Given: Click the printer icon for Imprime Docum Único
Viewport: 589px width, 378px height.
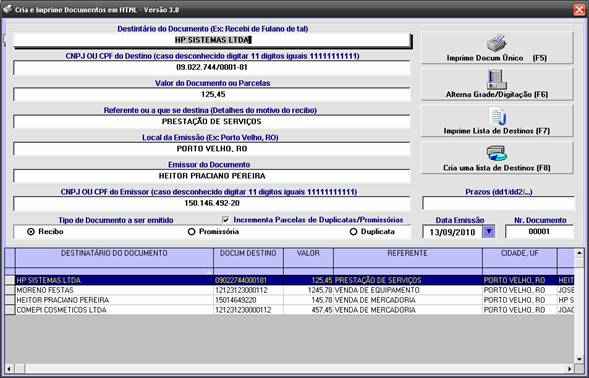Looking at the screenshot, I should (497, 44).
